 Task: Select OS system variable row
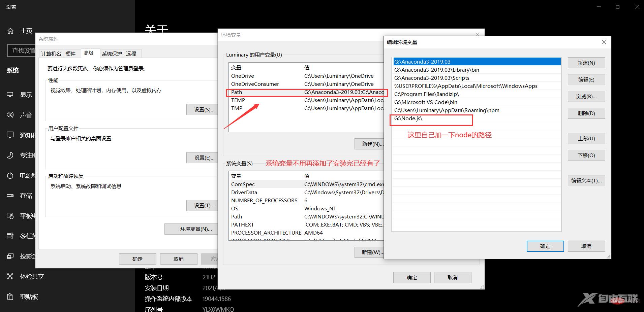307,208
